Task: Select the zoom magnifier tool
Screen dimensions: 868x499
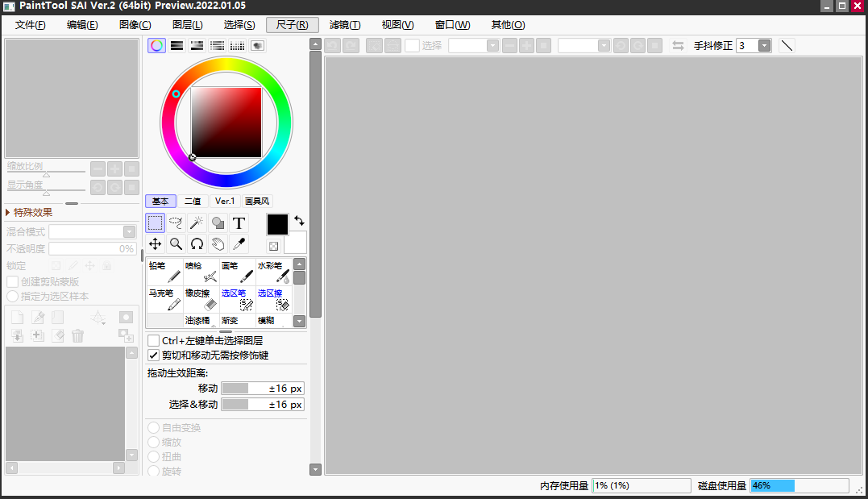Action: [x=176, y=243]
